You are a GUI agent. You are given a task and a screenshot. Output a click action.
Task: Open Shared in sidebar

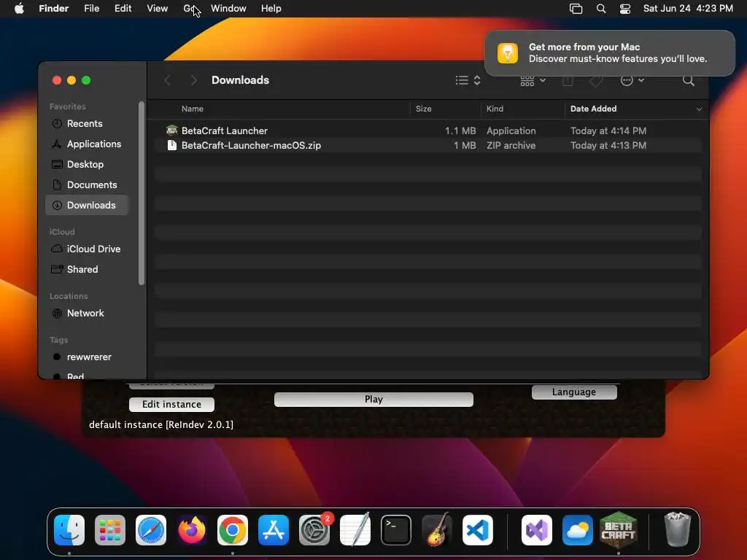tap(87, 269)
